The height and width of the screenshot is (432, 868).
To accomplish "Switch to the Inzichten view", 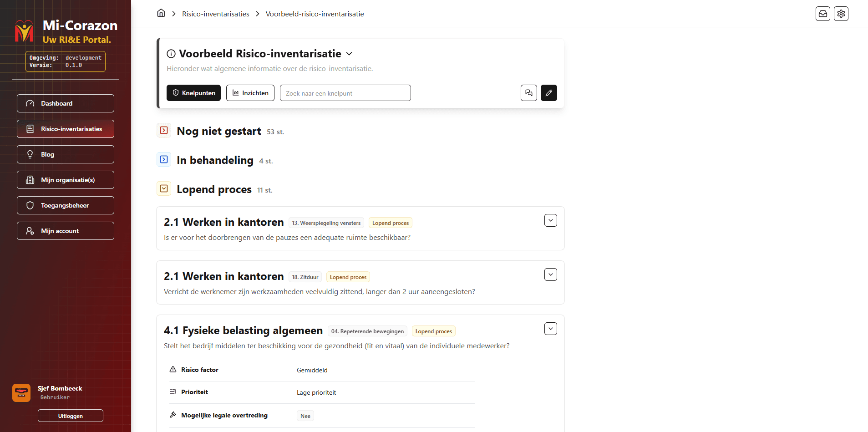I will pos(250,93).
